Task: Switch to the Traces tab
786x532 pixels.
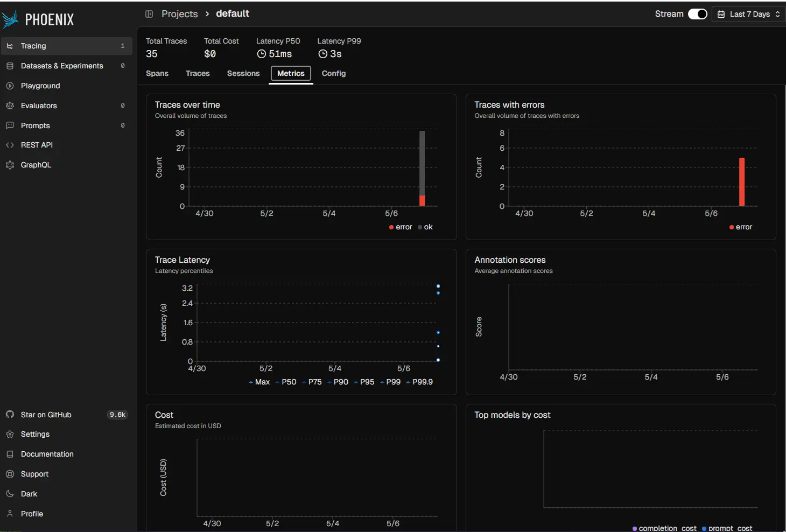Action: [198, 74]
